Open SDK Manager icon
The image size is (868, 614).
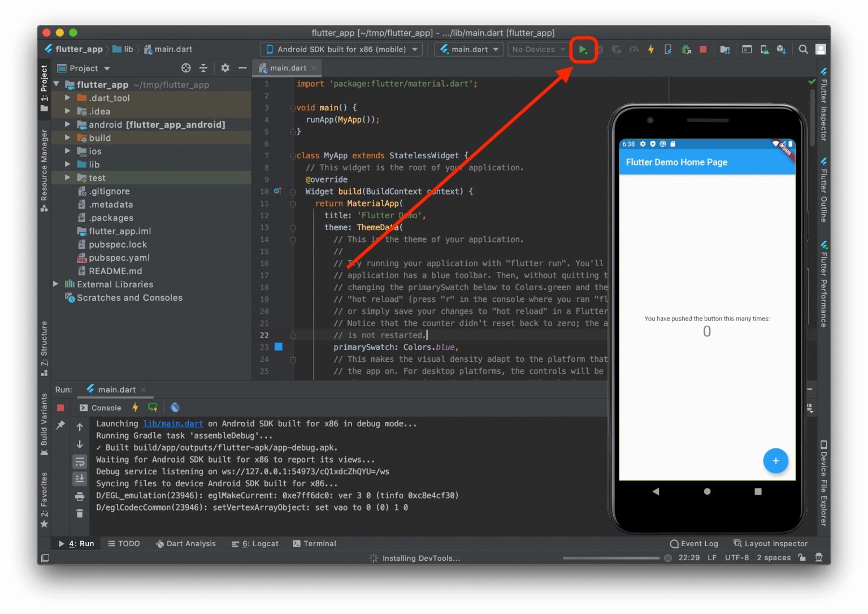pyautogui.click(x=782, y=50)
